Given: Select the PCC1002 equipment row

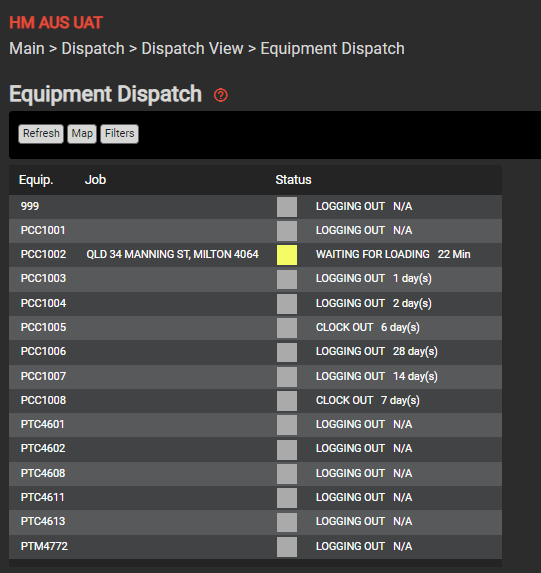Looking at the screenshot, I should coord(256,255).
